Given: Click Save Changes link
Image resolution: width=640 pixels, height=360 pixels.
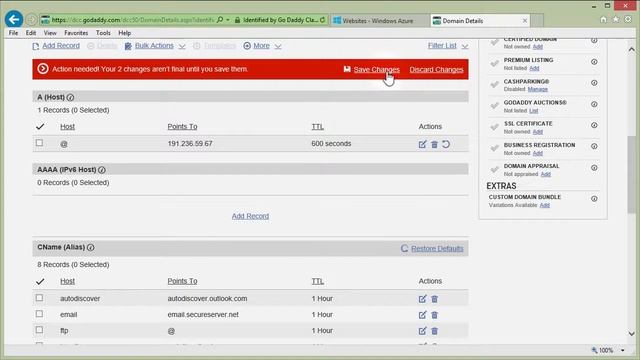Looking at the screenshot, I should click(377, 69).
